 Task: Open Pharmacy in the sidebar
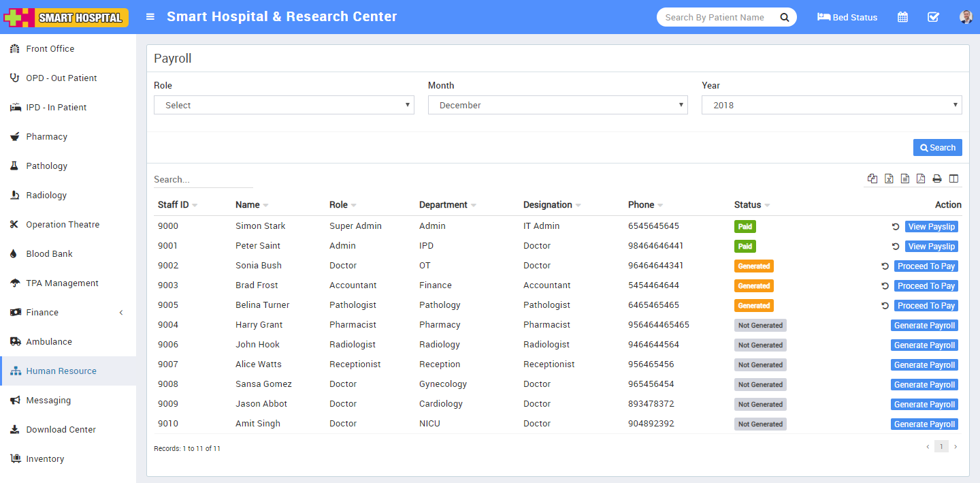(46, 136)
